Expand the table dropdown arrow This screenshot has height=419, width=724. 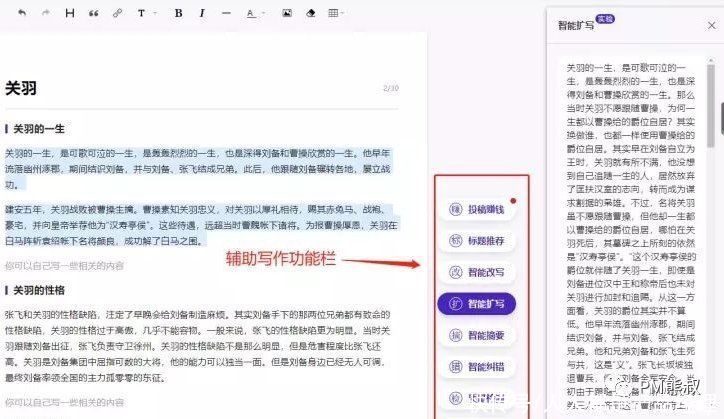pos(342,13)
